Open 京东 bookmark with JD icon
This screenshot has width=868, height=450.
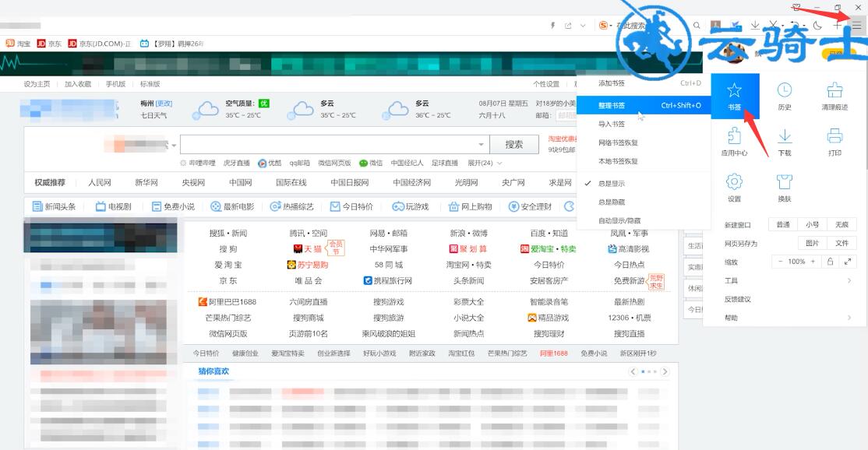pos(49,44)
